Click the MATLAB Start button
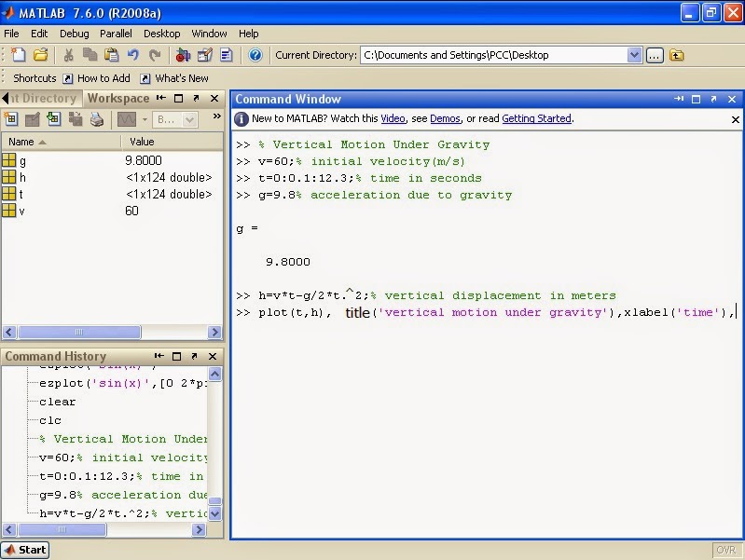745x560 pixels. (x=25, y=550)
